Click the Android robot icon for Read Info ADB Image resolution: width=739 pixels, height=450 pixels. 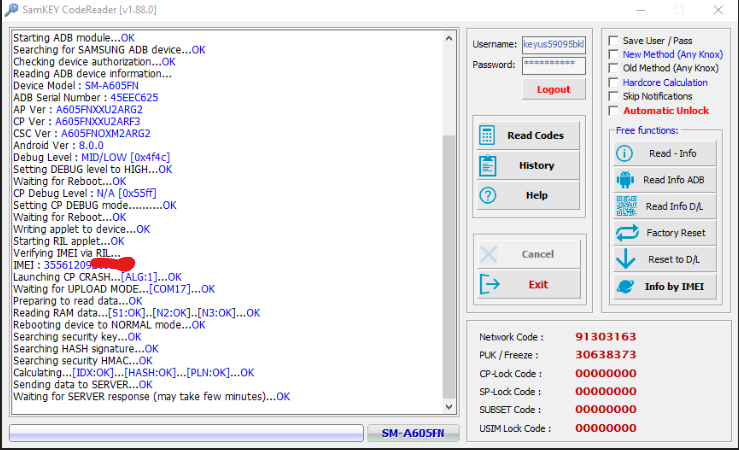click(625, 180)
